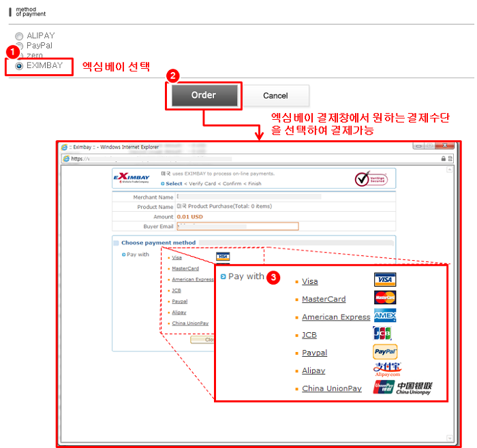Click the PayPal logo icon

pyautogui.click(x=385, y=351)
